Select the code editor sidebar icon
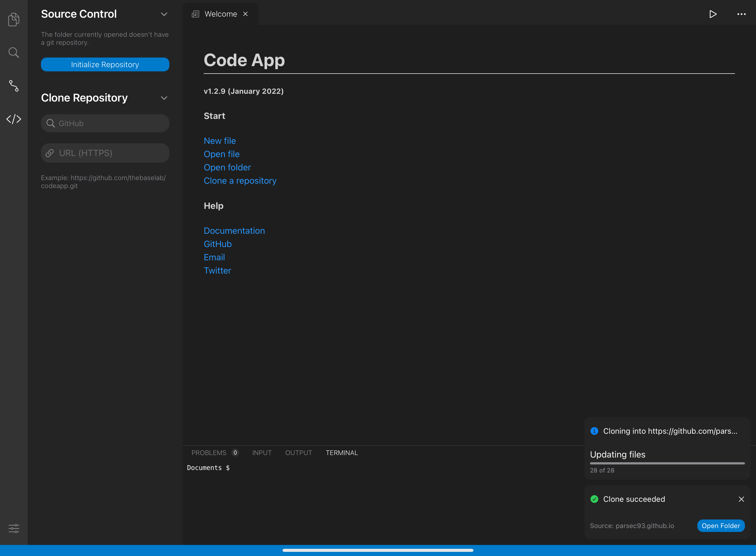The height and width of the screenshot is (556, 756). pos(14,119)
